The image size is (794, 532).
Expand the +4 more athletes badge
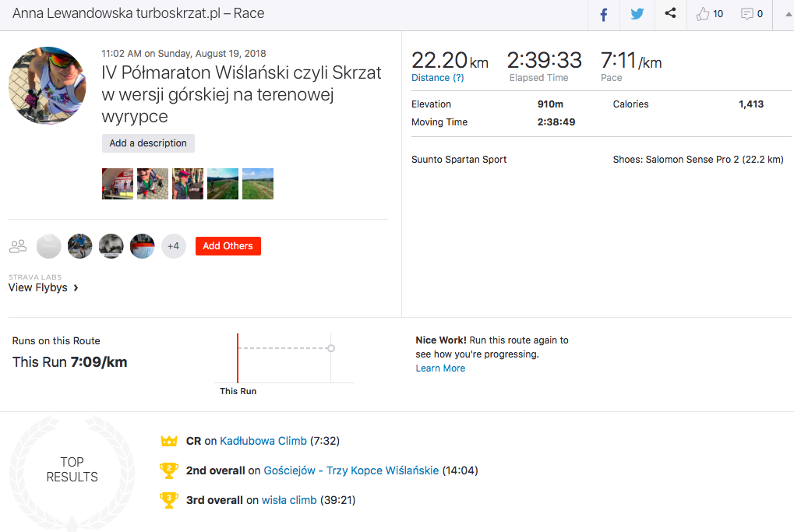pos(173,246)
